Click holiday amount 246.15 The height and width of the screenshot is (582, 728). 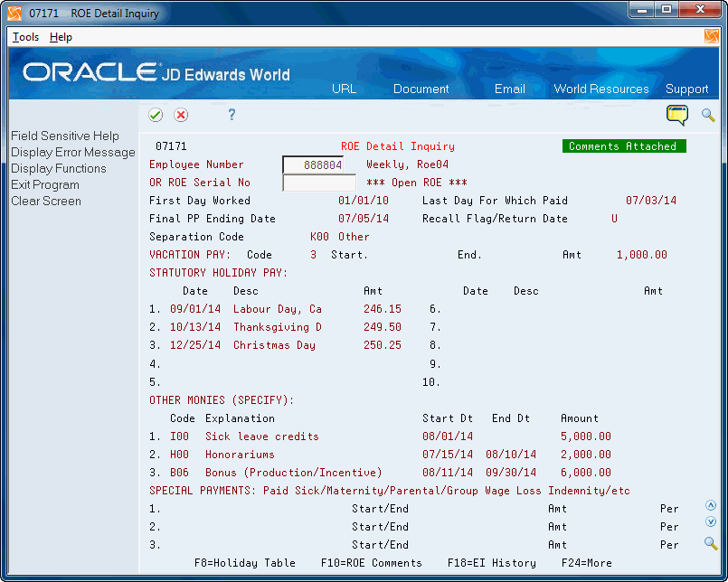[x=383, y=309]
